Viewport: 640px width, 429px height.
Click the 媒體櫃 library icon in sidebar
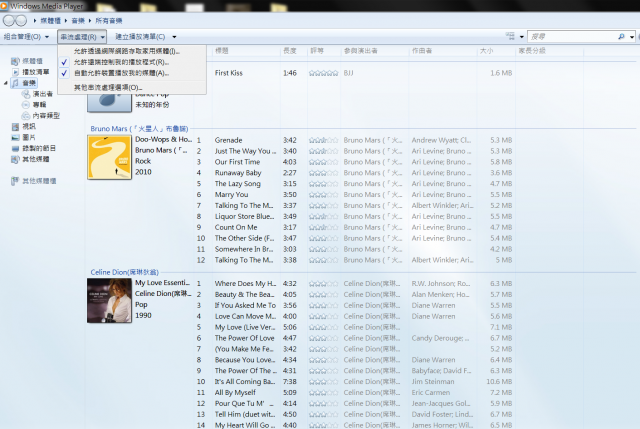click(x=15, y=61)
